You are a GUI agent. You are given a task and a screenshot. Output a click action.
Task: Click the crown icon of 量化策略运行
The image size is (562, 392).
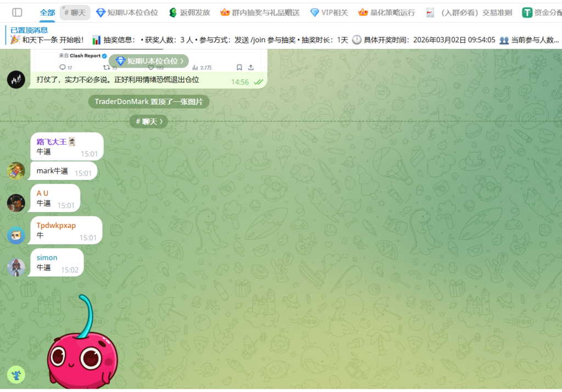363,12
